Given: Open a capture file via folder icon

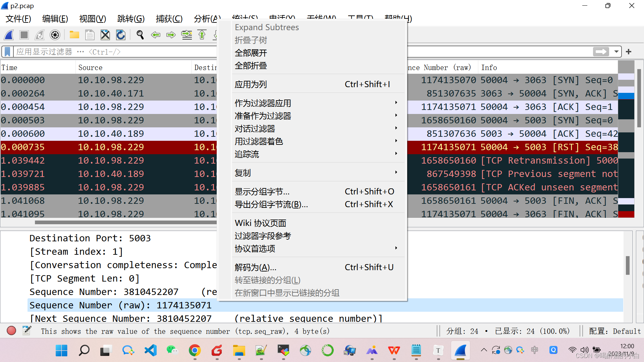Looking at the screenshot, I should [74, 35].
